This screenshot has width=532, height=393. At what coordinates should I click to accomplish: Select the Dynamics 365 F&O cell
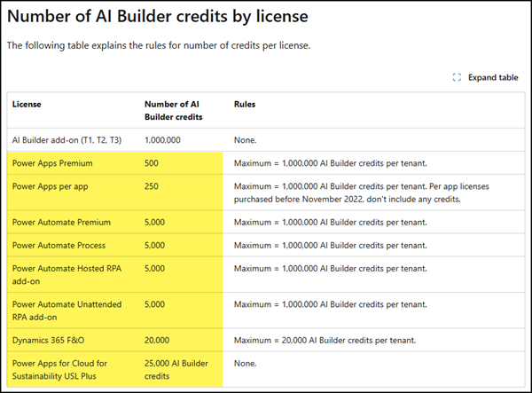click(x=48, y=341)
